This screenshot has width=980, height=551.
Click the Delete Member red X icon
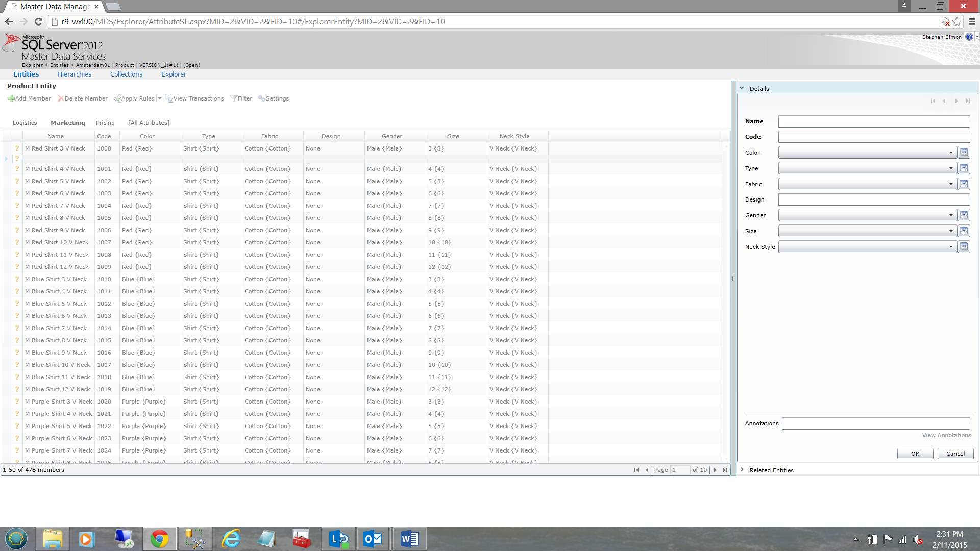(61, 98)
